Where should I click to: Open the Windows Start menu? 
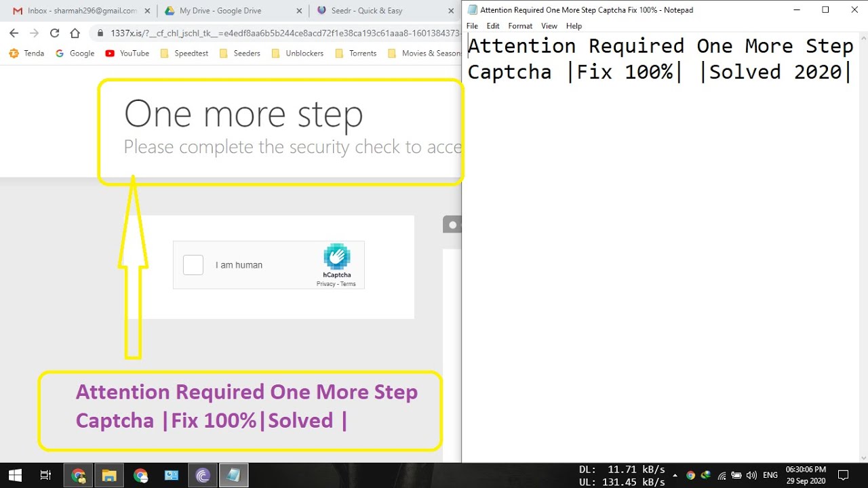15,475
